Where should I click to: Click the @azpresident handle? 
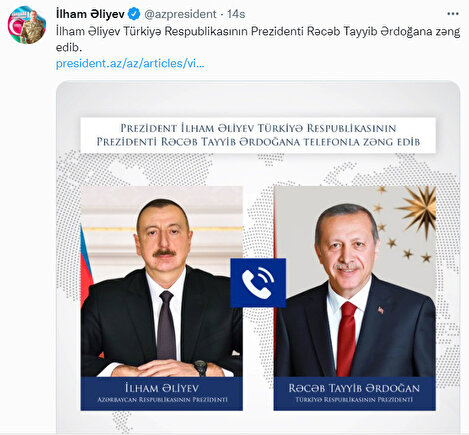(180, 14)
